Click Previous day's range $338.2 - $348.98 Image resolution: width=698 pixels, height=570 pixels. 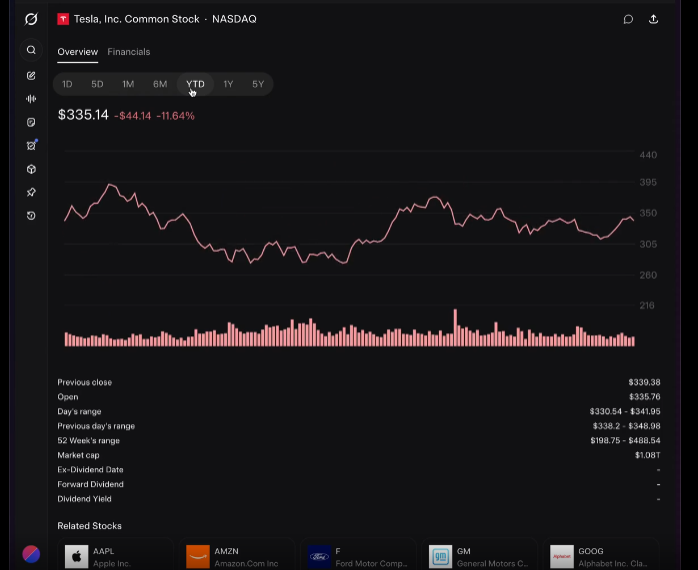pyautogui.click(x=626, y=426)
